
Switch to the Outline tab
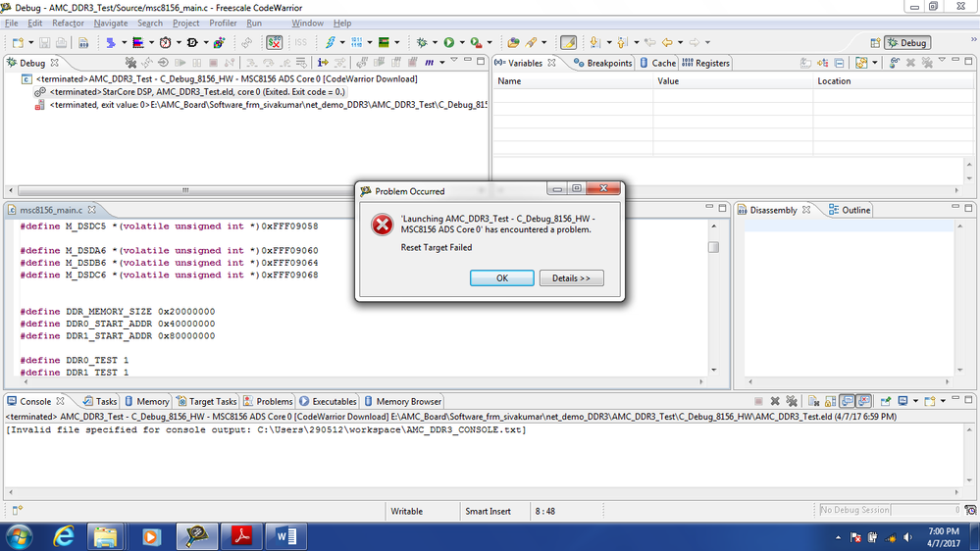(x=850, y=210)
